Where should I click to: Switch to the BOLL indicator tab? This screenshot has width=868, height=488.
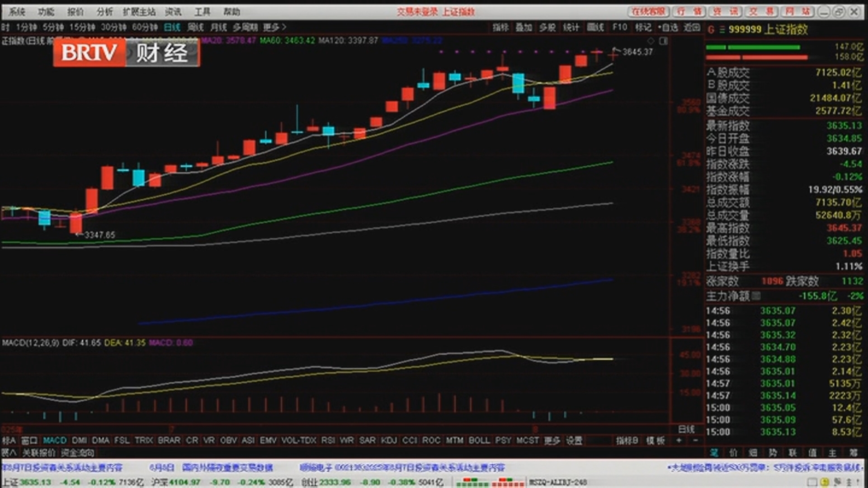coord(479,440)
